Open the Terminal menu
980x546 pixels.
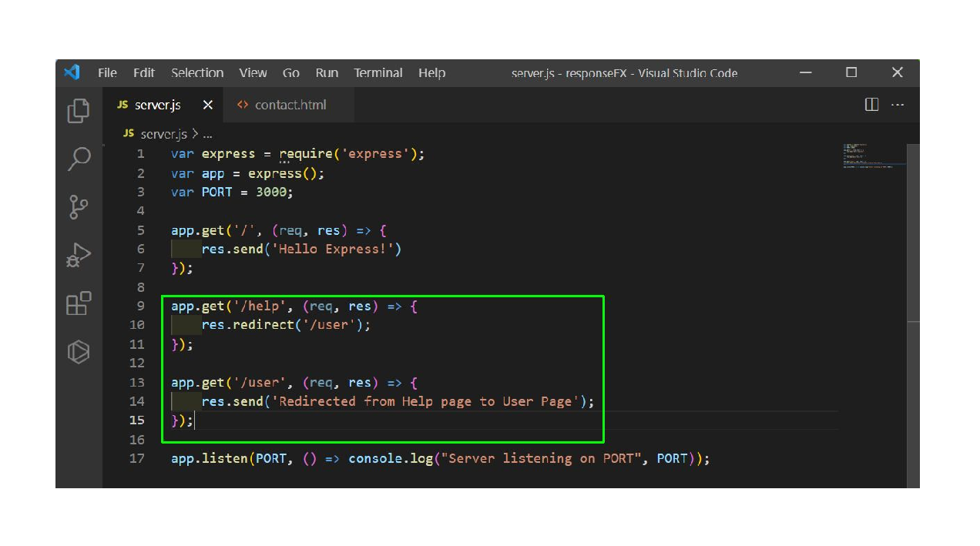[378, 73]
